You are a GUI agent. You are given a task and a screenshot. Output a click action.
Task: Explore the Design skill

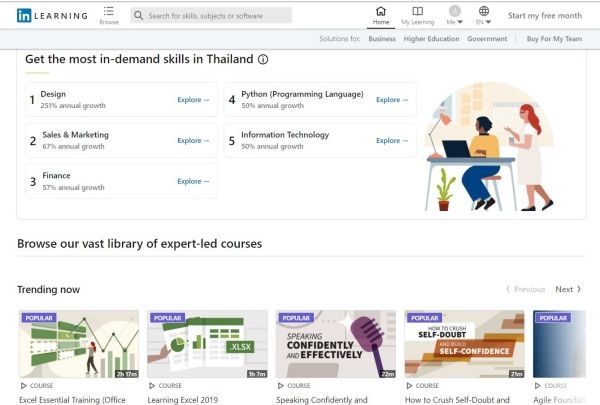click(x=193, y=100)
